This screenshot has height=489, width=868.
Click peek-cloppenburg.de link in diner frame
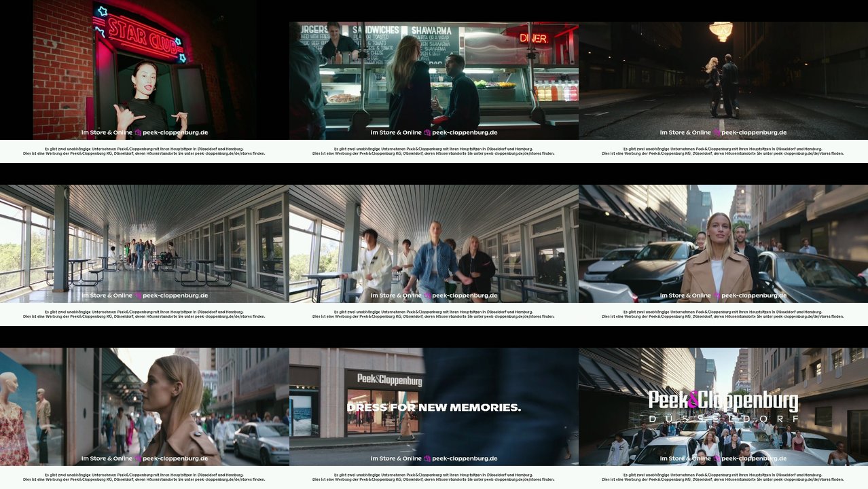pyautogui.click(x=465, y=132)
